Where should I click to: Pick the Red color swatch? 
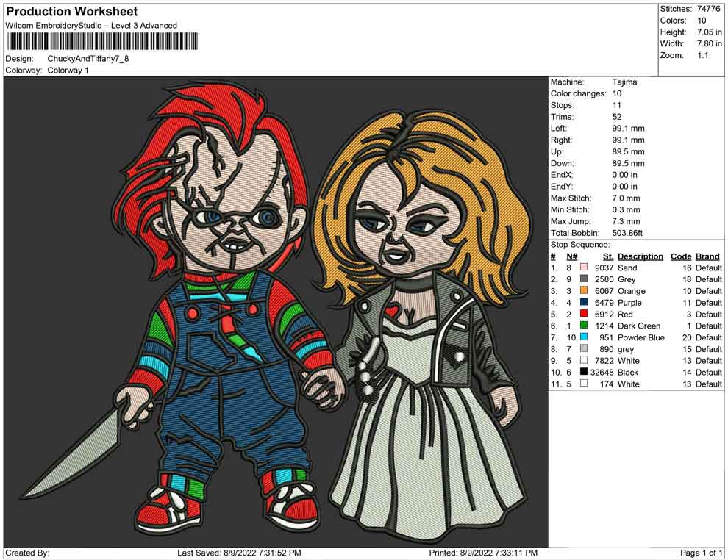[x=584, y=315]
